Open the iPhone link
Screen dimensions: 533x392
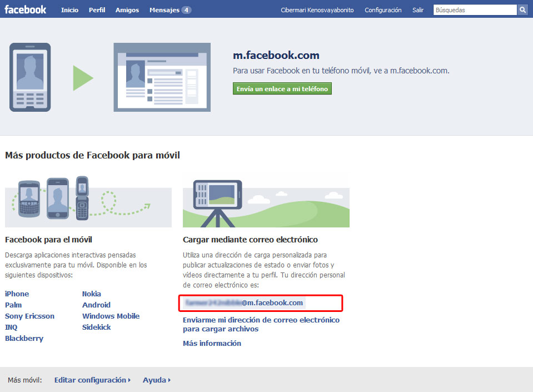tap(17, 294)
